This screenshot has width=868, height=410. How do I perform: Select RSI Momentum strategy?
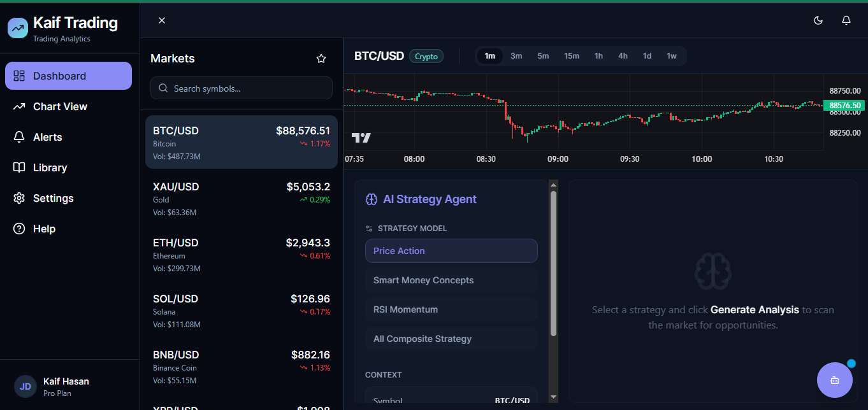coord(451,309)
